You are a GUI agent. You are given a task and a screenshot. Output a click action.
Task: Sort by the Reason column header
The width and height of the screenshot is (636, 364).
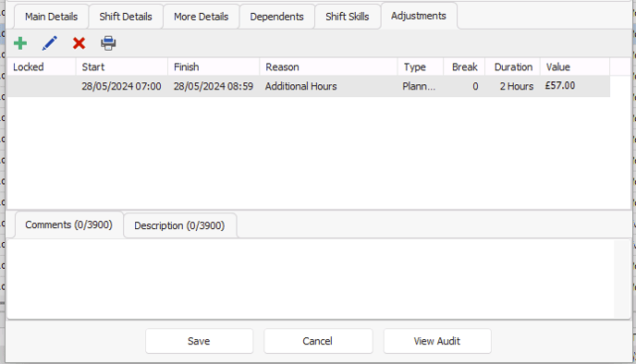tap(328, 67)
